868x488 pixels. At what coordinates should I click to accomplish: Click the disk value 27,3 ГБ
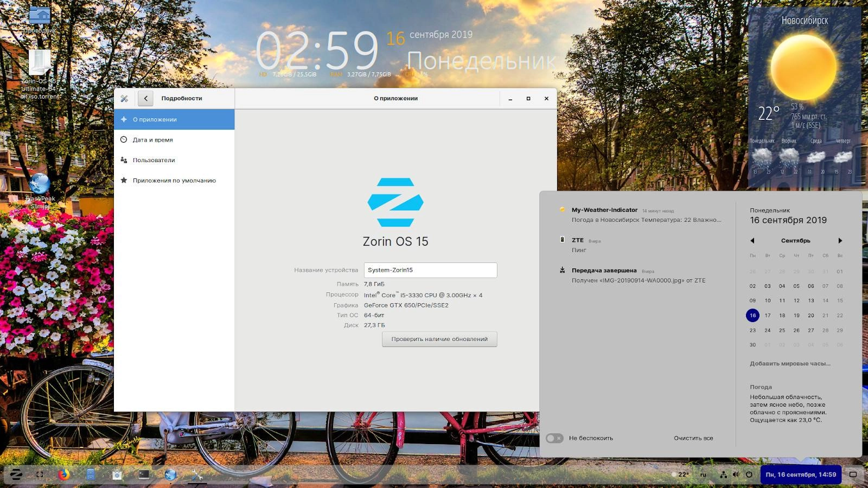[x=374, y=325]
